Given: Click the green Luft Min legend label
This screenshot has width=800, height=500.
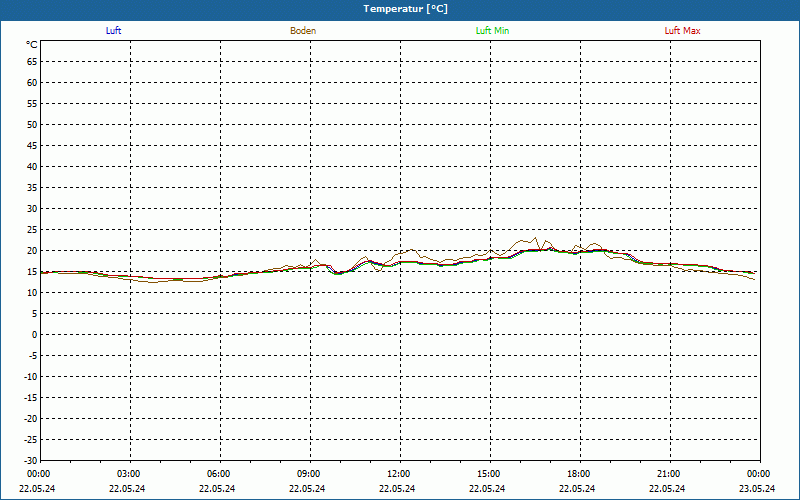Looking at the screenshot, I should [492, 31].
